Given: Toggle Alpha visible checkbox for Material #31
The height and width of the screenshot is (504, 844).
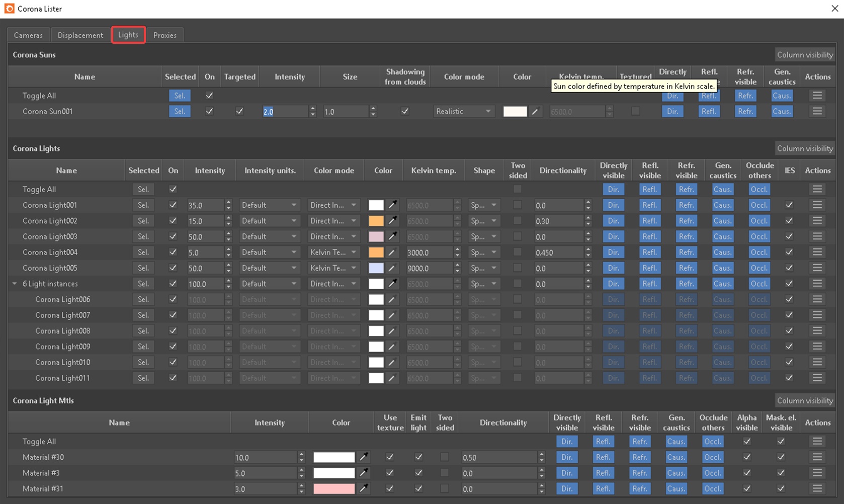Looking at the screenshot, I should pyautogui.click(x=747, y=488).
